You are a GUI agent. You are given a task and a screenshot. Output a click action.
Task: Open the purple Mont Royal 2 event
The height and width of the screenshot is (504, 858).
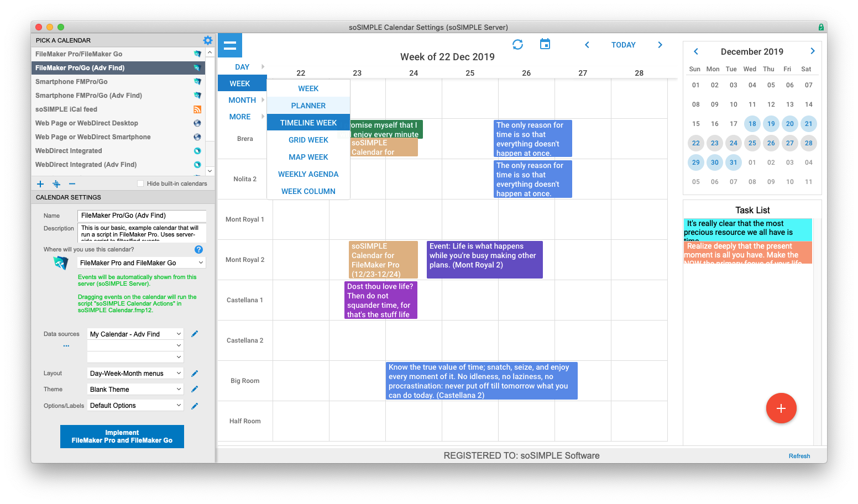pyautogui.click(x=485, y=260)
